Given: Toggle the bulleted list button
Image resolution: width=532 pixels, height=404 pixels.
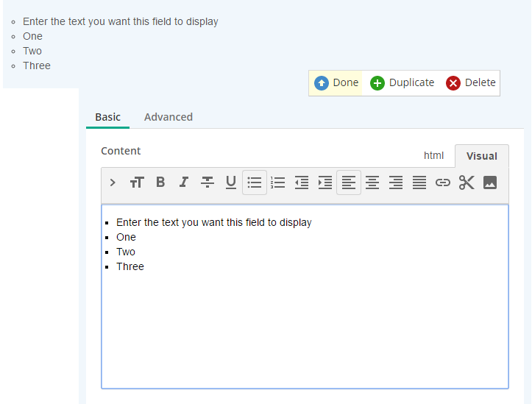Looking at the screenshot, I should click(x=255, y=182).
